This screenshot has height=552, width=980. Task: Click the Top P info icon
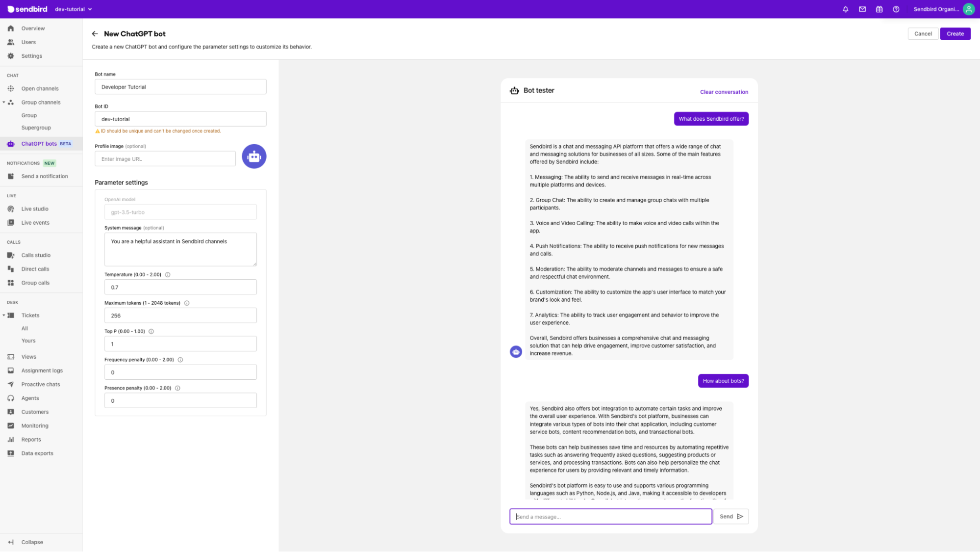coord(151,332)
